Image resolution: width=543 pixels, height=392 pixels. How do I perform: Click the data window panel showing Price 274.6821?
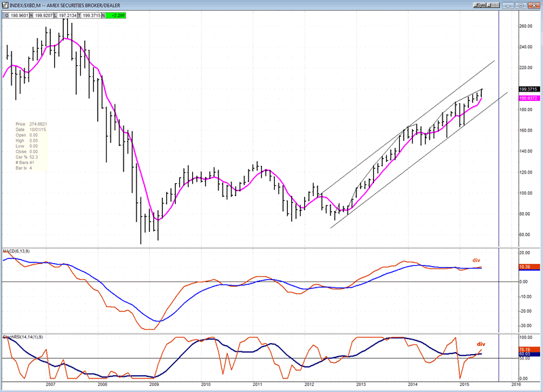[33, 146]
